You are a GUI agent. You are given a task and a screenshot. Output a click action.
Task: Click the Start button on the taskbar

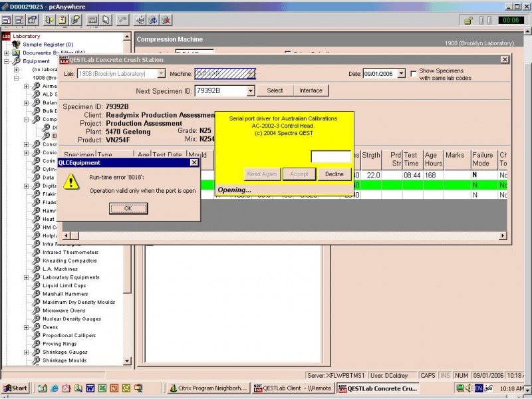(13, 388)
